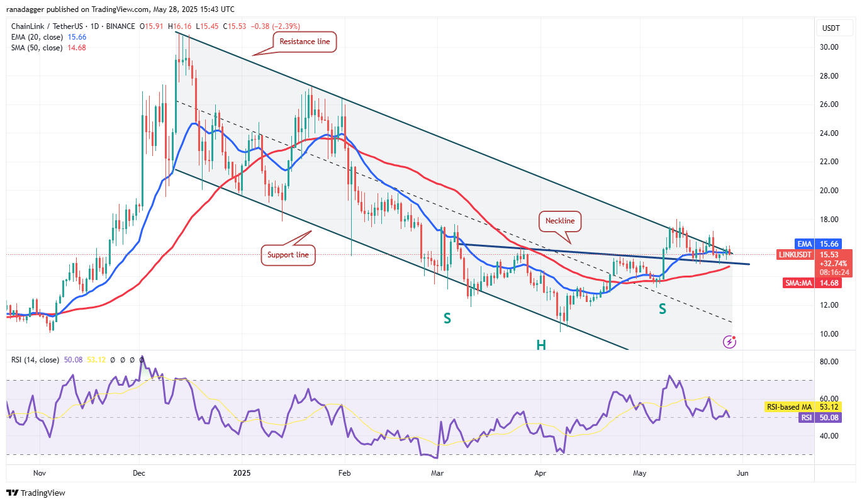Click the Support line callout
Image resolution: width=862 pixels, height=504 pixels.
click(x=287, y=256)
